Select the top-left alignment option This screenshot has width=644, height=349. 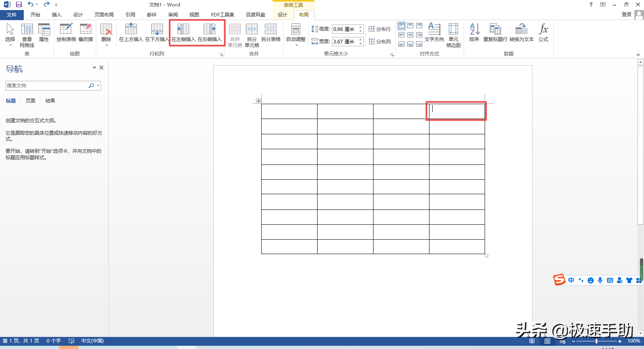(x=402, y=26)
